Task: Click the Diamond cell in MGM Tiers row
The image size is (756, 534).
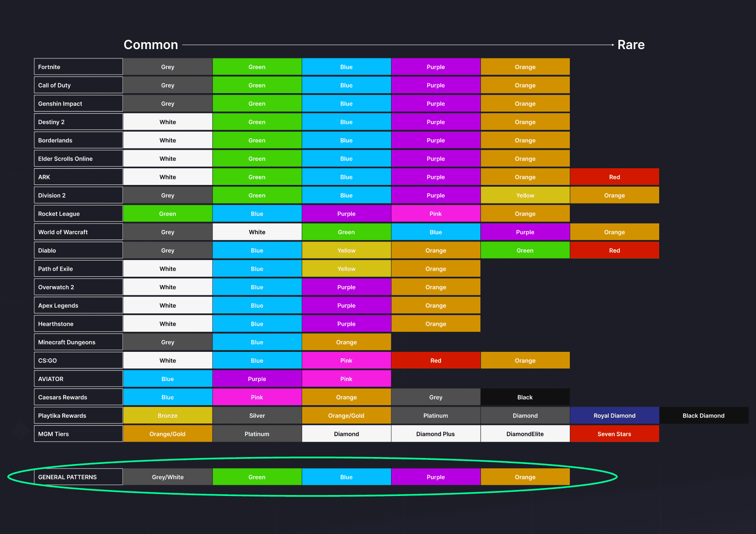Action: [x=346, y=434]
